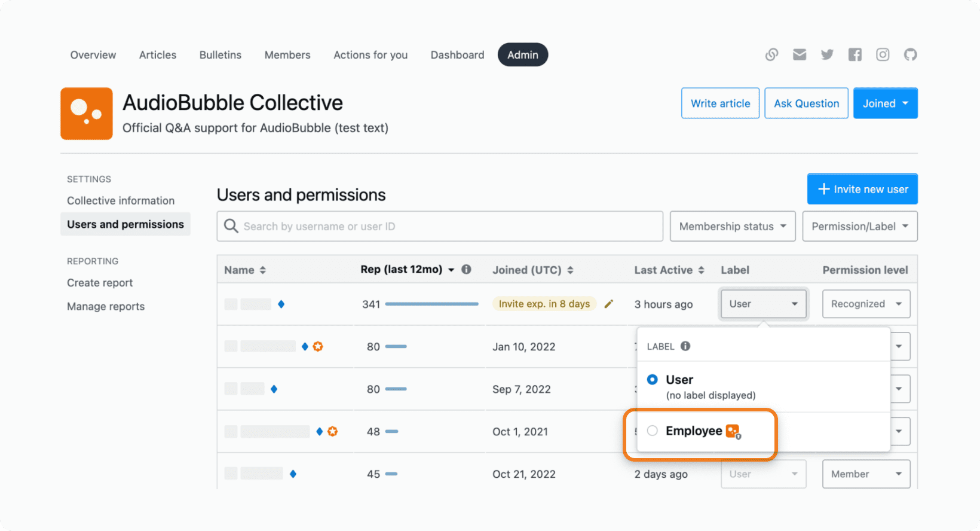Screen dimensions: 980x531
Task: Click the blue diamond in Sep 7, 2022 row
Action: (274, 389)
